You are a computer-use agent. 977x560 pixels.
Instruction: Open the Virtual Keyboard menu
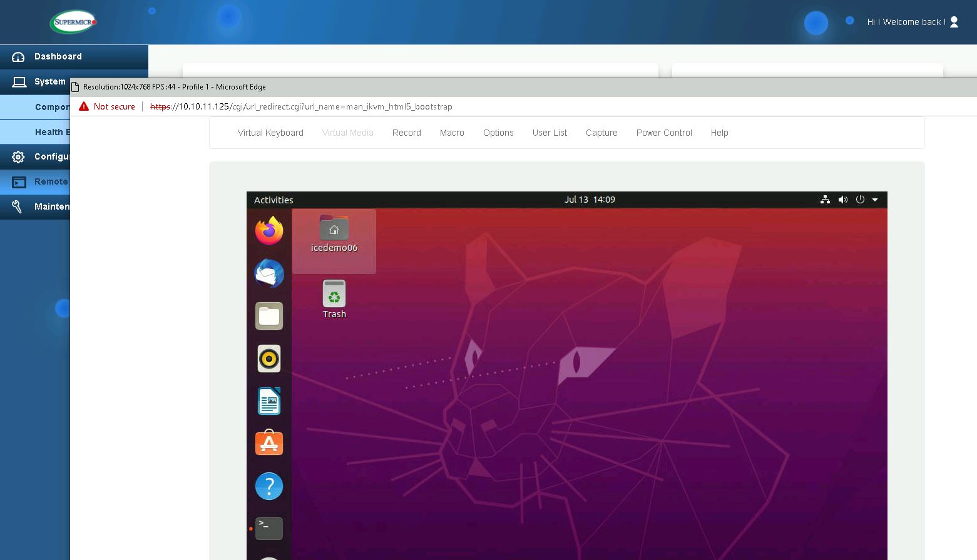[x=270, y=133]
